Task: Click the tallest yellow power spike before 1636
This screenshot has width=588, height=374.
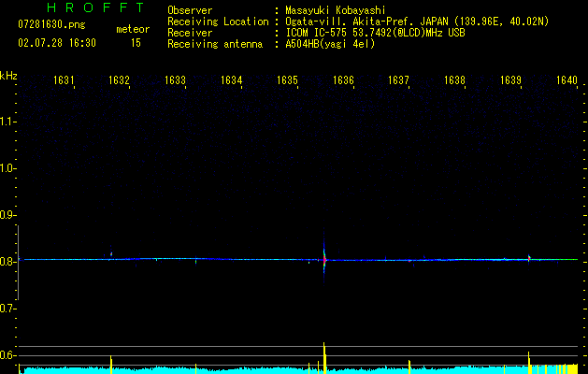Action: [x=324, y=358]
